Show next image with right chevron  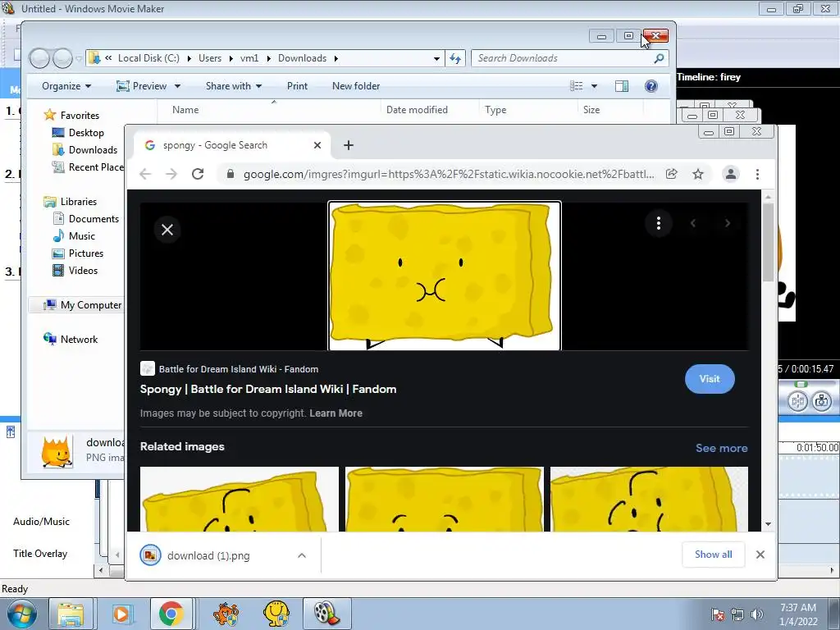click(x=727, y=223)
